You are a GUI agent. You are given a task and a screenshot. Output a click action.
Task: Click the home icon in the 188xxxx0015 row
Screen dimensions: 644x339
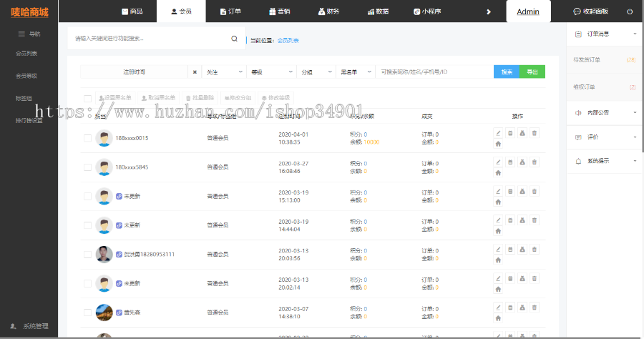(498, 144)
